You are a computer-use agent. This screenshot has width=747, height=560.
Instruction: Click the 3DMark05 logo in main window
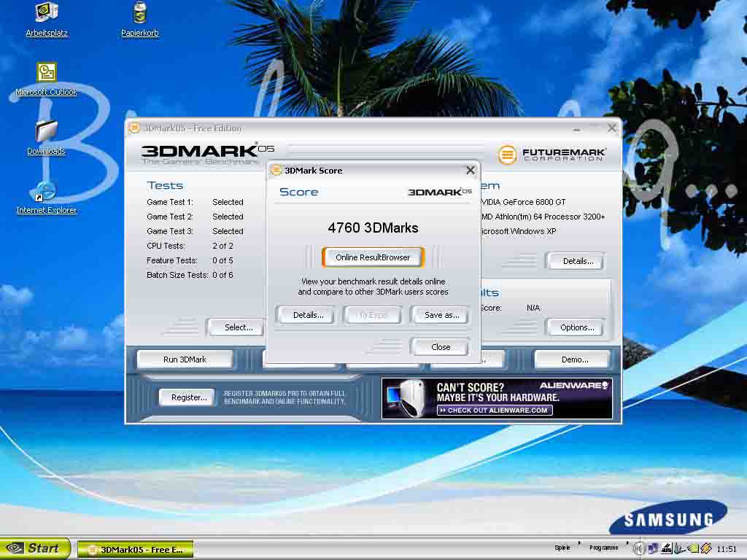[x=208, y=152]
